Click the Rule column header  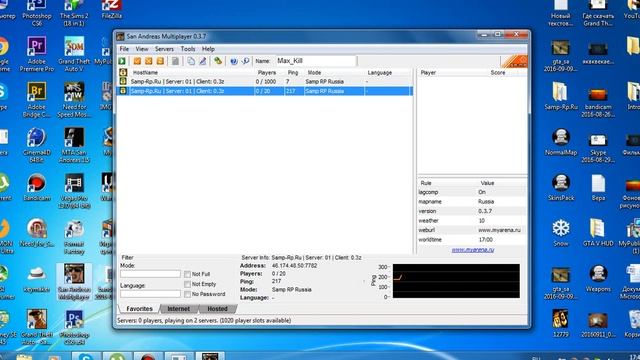[x=447, y=183]
